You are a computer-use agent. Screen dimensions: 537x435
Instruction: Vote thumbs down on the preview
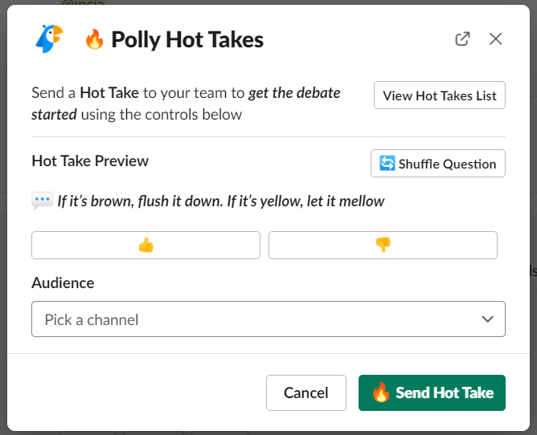[383, 245]
